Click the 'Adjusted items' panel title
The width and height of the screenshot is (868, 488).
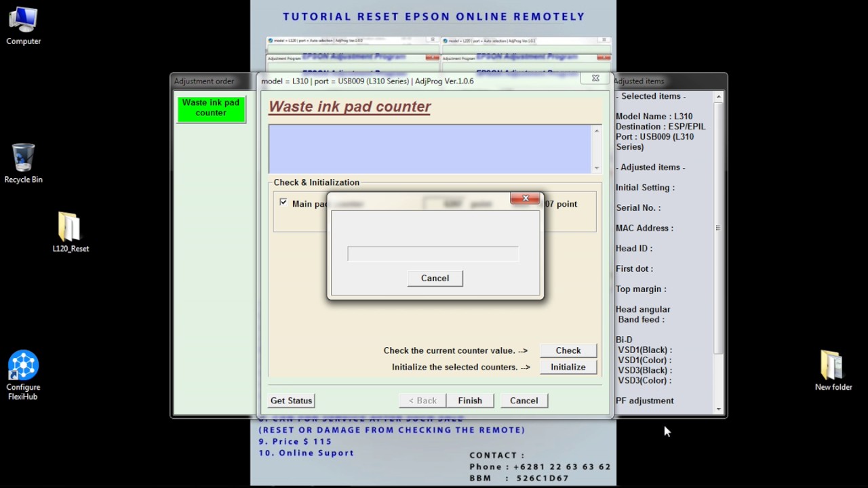pyautogui.click(x=639, y=81)
